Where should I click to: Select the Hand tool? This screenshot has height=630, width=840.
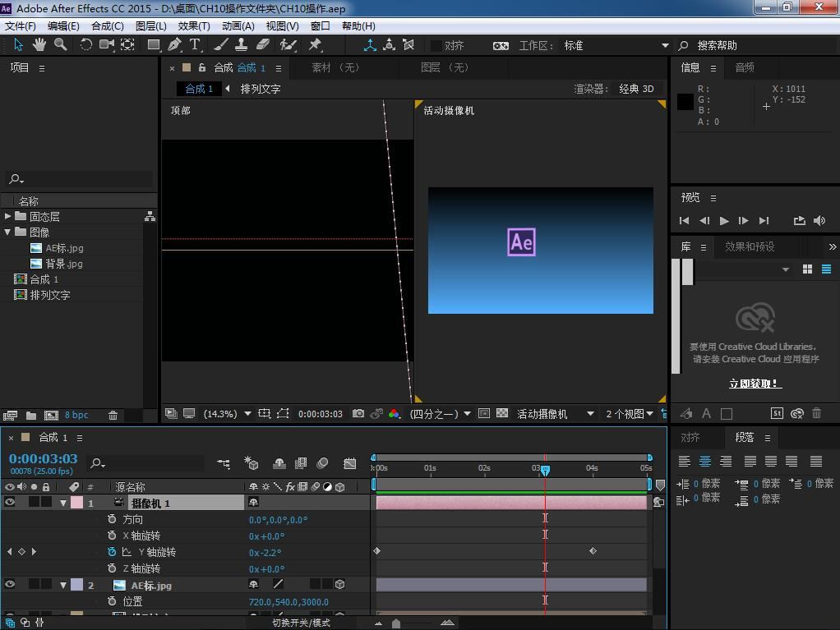pos(39,45)
